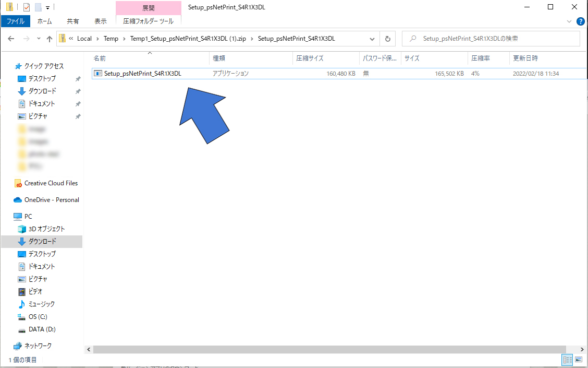The image size is (588, 368).
Task: Open OneDrive - Personal in sidebar
Action: click(x=52, y=200)
